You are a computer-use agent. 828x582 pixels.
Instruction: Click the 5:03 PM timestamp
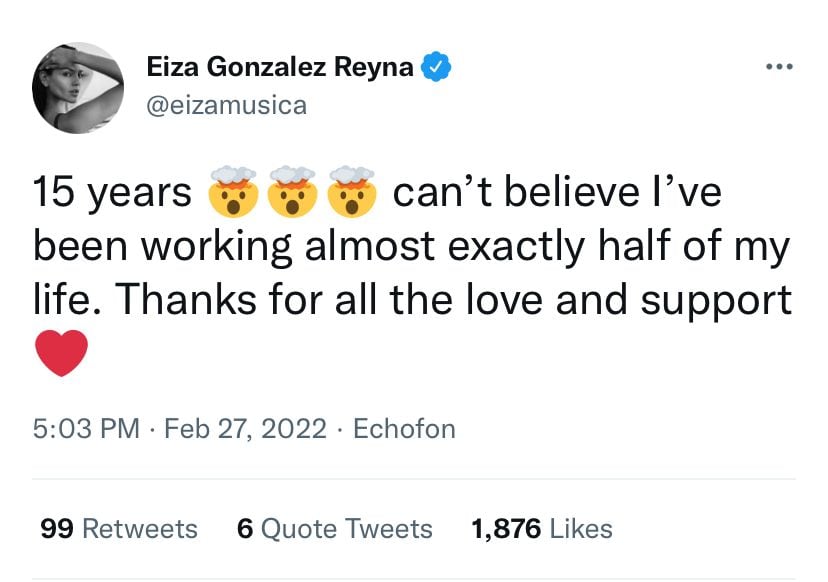tap(85, 430)
